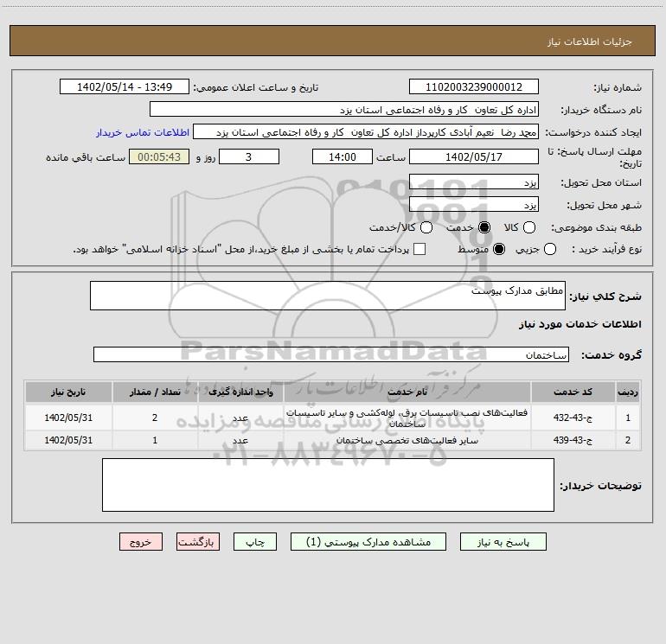The height and width of the screenshot is (644, 666).
Task: Click the remaining time field 00:05:43
Action: [159, 156]
